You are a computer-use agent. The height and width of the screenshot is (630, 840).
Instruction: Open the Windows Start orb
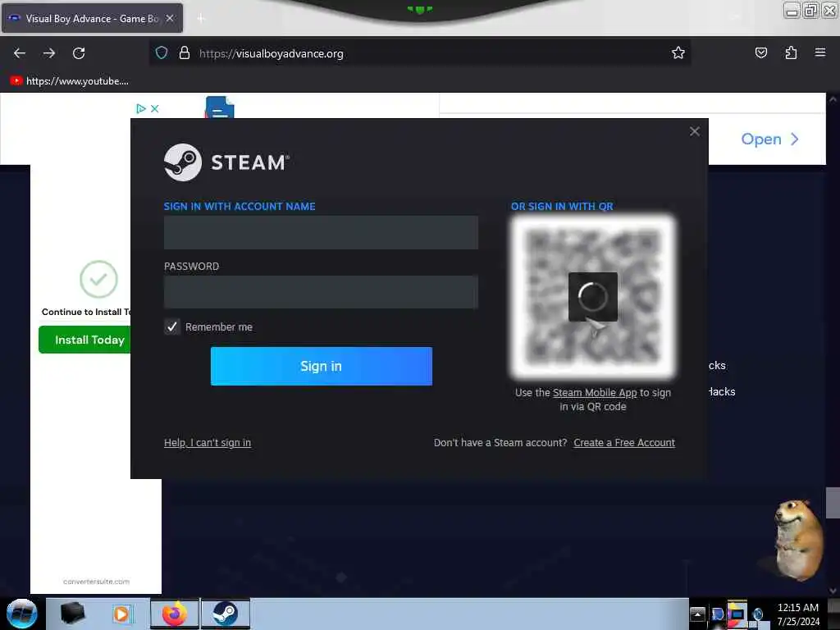(22, 614)
